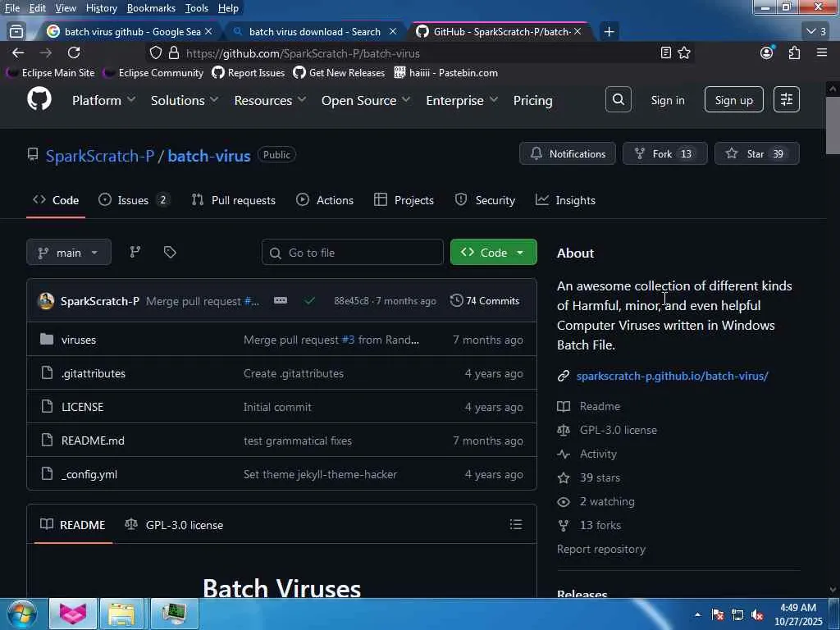Reload the current page
This screenshot has height=630, width=840.
(74, 52)
